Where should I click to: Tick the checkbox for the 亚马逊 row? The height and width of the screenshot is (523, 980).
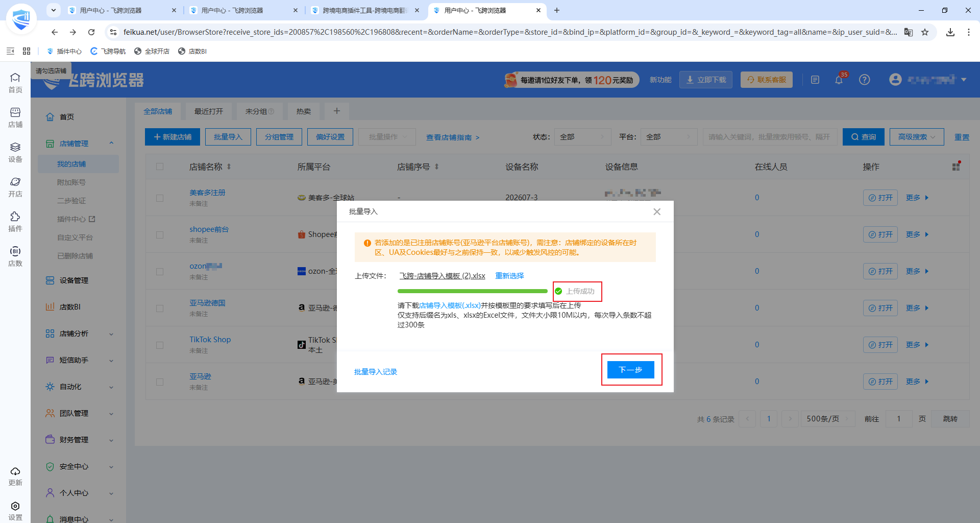click(x=160, y=382)
